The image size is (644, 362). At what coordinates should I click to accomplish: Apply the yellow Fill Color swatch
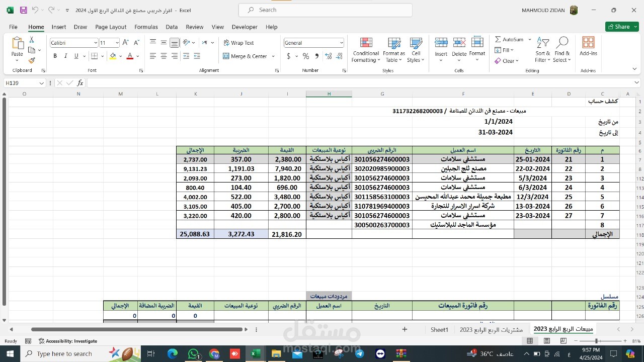click(113, 56)
